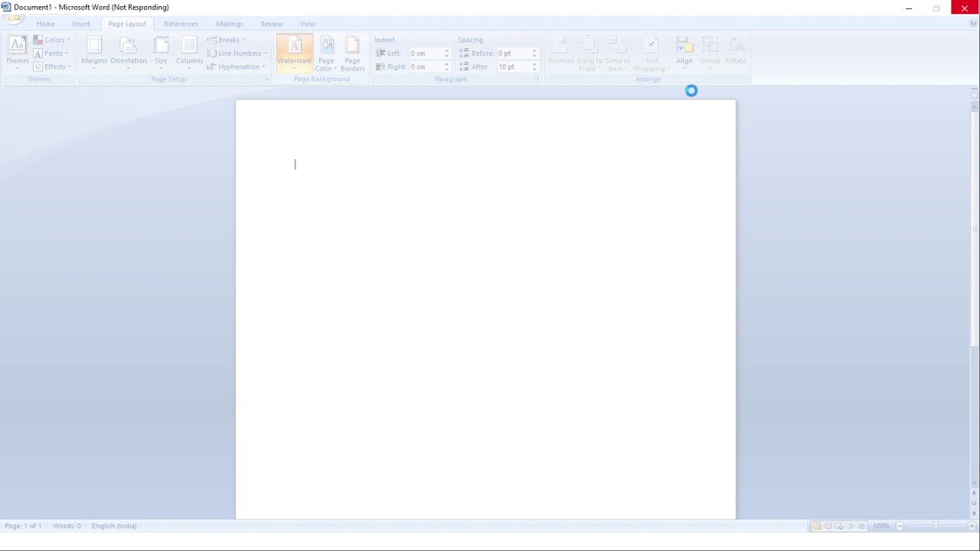Choose page Orientation
980x551 pixels.
(128, 53)
